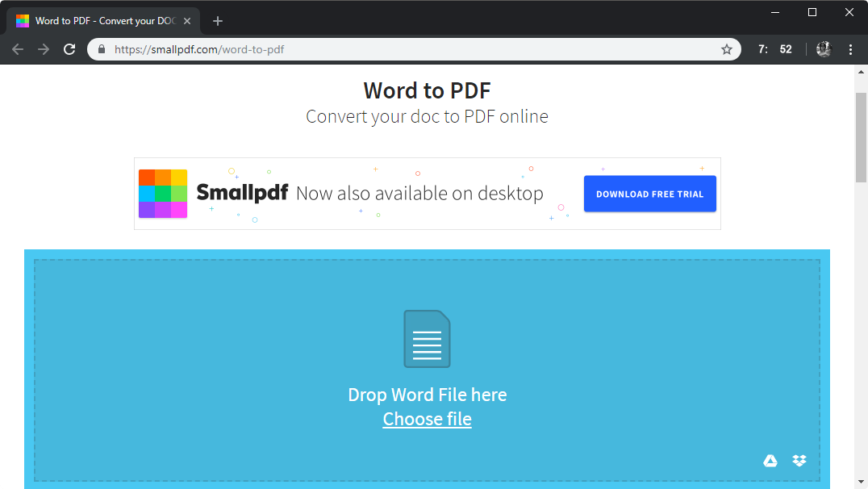Go back to the previous page

(18, 49)
